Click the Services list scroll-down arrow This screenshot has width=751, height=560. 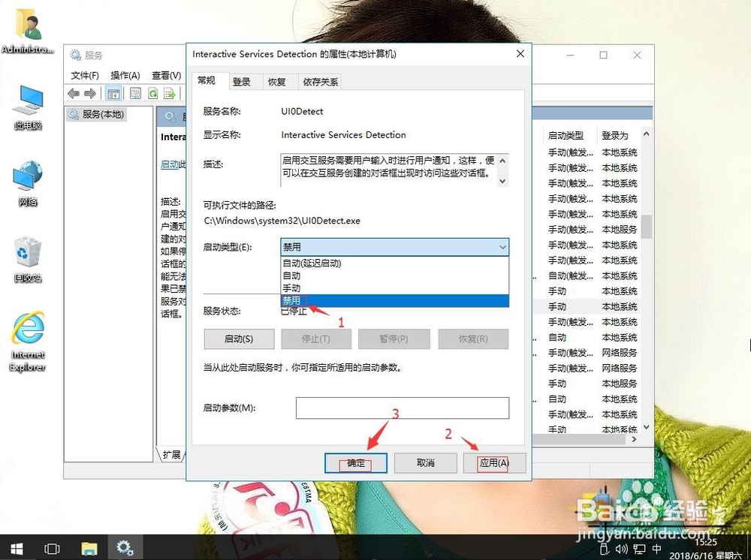pyautogui.click(x=647, y=427)
